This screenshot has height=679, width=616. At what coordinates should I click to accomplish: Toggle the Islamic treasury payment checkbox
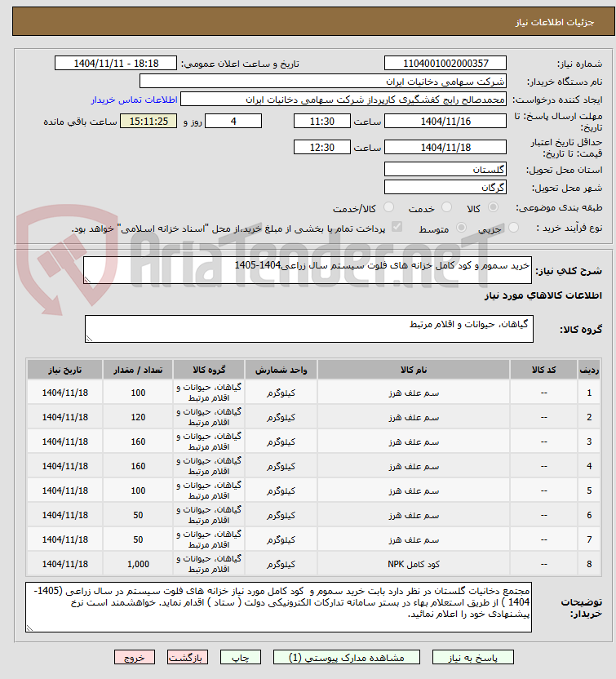click(x=397, y=227)
